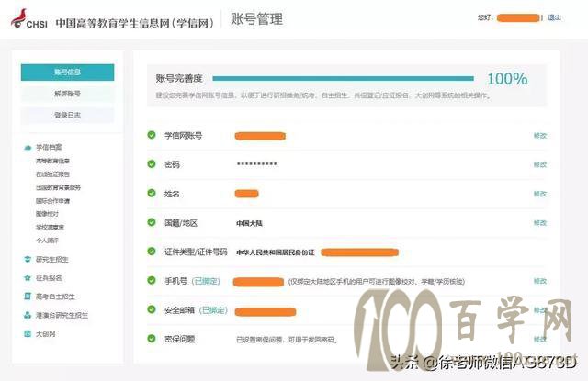
Task: Click the green check beside 密码
Action: pyautogui.click(x=152, y=164)
